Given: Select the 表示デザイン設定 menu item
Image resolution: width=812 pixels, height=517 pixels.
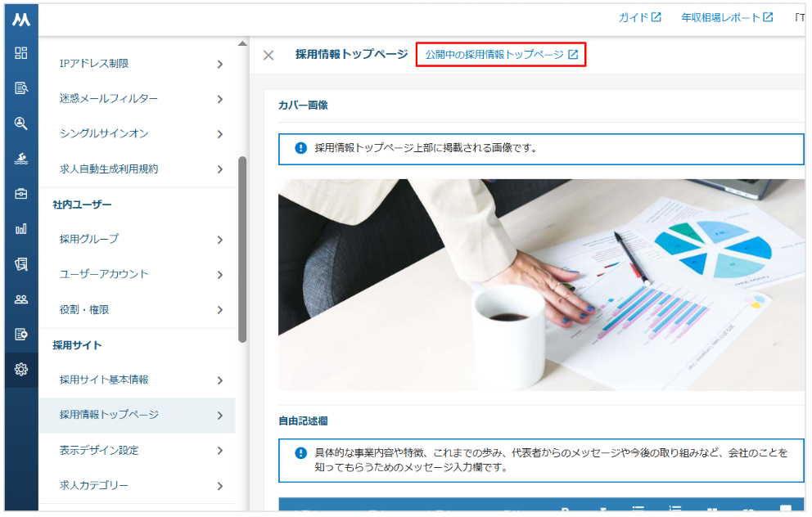Looking at the screenshot, I should [138, 450].
